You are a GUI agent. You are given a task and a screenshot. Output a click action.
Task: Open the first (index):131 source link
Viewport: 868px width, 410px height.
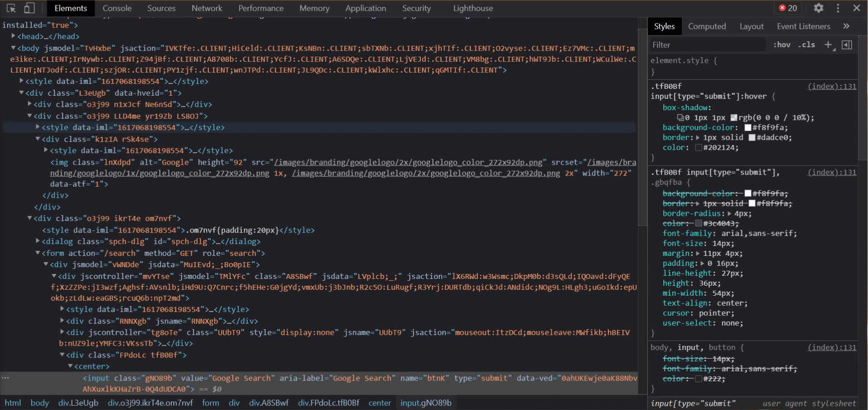[x=832, y=86]
